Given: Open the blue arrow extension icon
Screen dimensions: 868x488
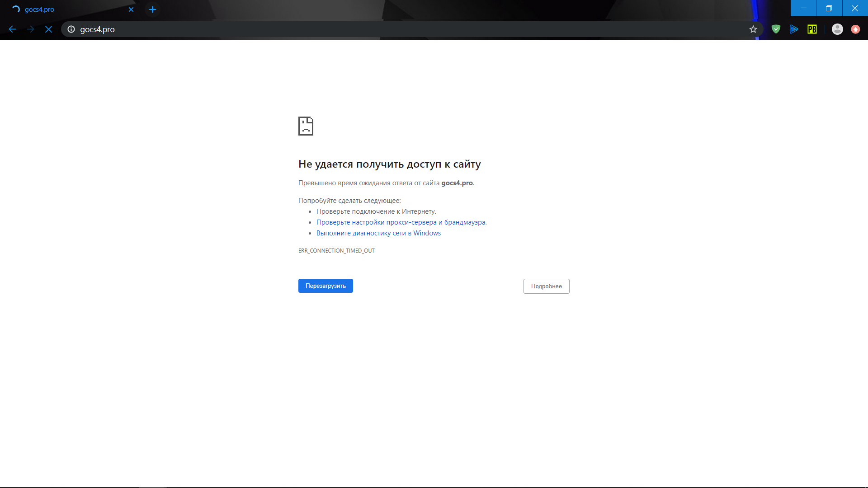Looking at the screenshot, I should [794, 29].
